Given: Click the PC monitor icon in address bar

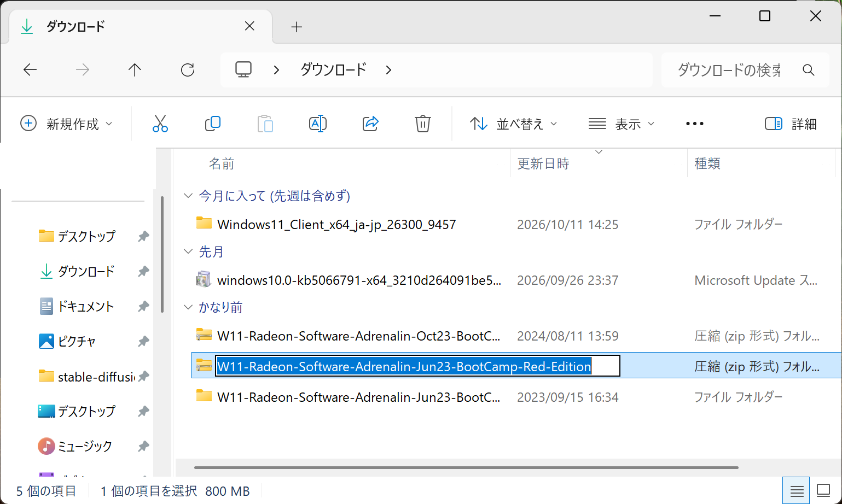Looking at the screenshot, I should point(243,70).
